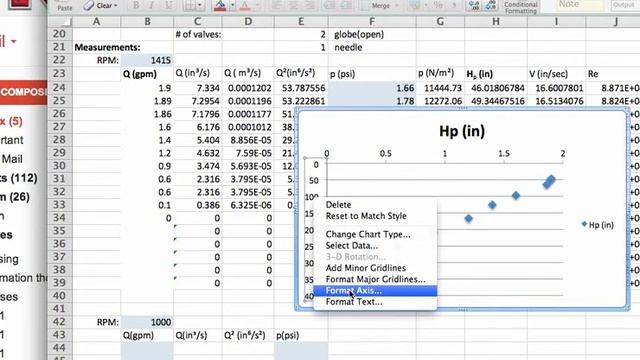Click the Increase Indent icon

346,6
